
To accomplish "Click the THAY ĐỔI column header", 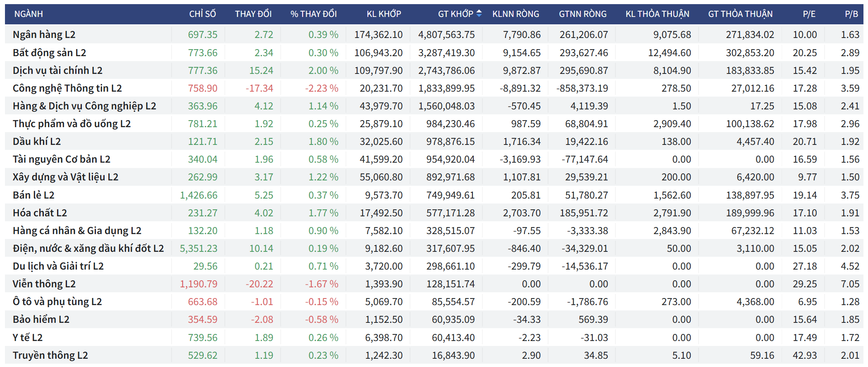I will click(x=253, y=14).
